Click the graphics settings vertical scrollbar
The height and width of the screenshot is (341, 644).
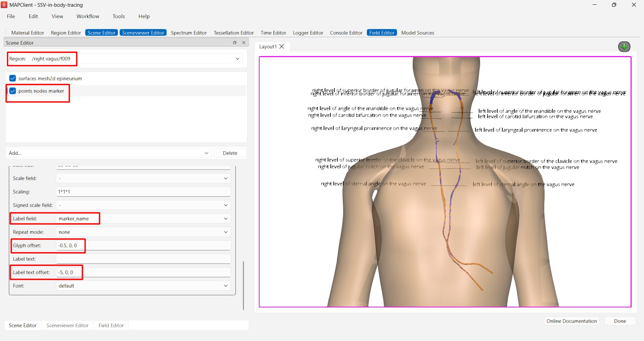[243, 285]
